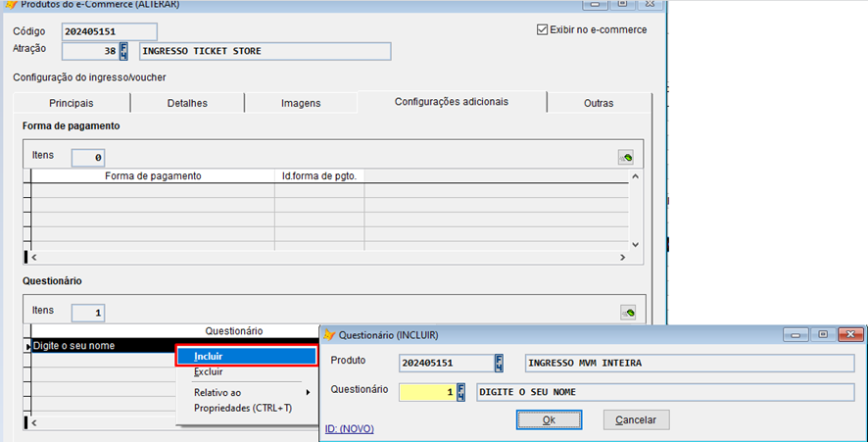Switch to the Principais tab

point(71,103)
